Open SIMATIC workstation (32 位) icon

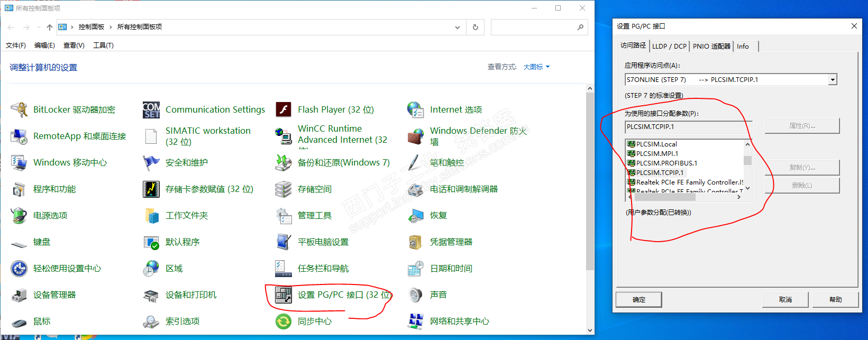point(151,136)
